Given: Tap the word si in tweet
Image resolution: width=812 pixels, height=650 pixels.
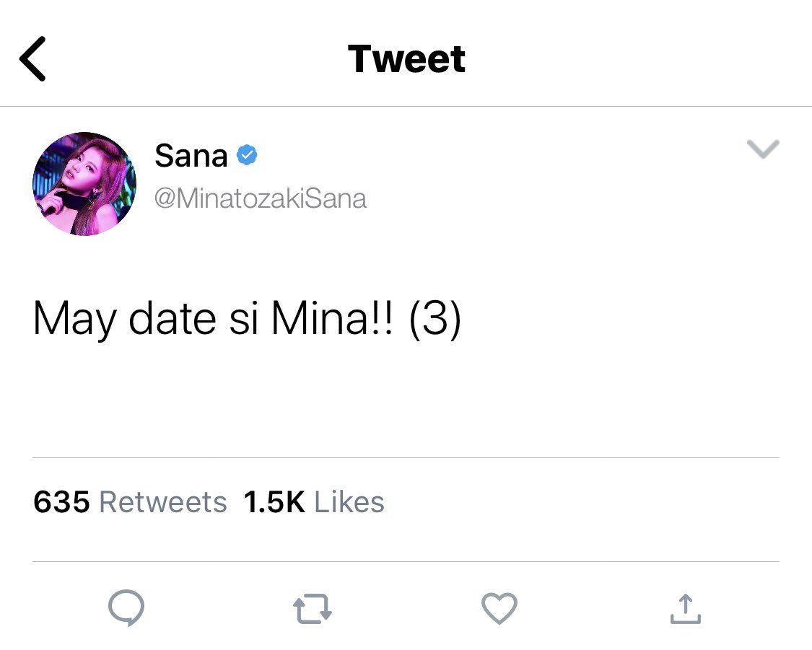Looking at the screenshot, I should click(x=244, y=320).
